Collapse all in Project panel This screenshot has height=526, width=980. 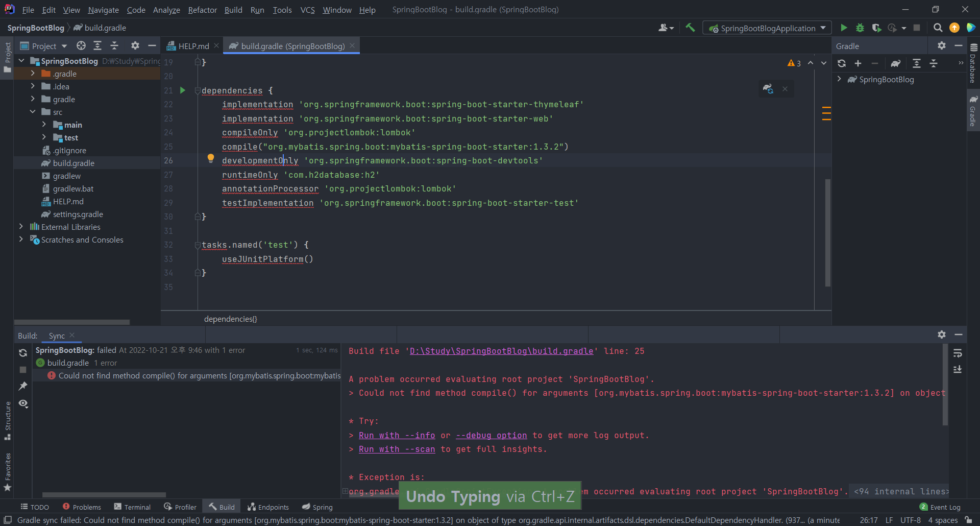[114, 46]
